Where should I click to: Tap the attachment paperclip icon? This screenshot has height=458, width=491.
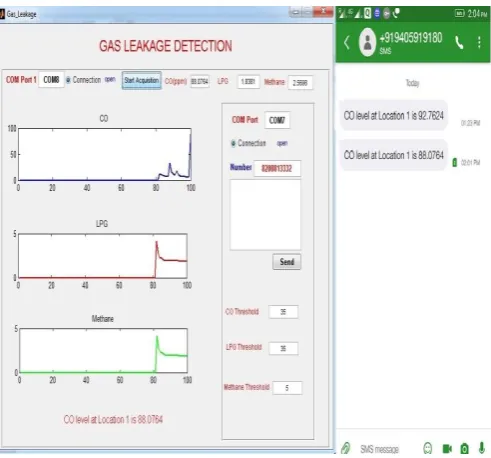click(346, 448)
